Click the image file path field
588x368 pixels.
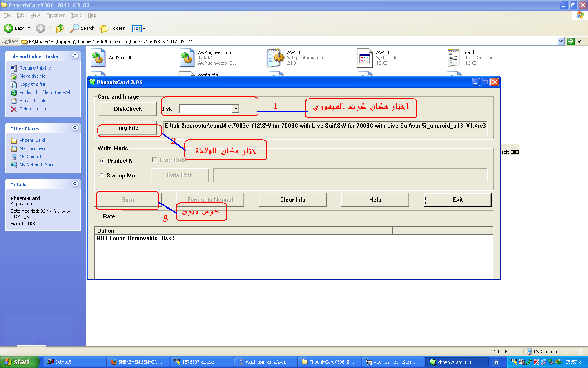(x=325, y=128)
